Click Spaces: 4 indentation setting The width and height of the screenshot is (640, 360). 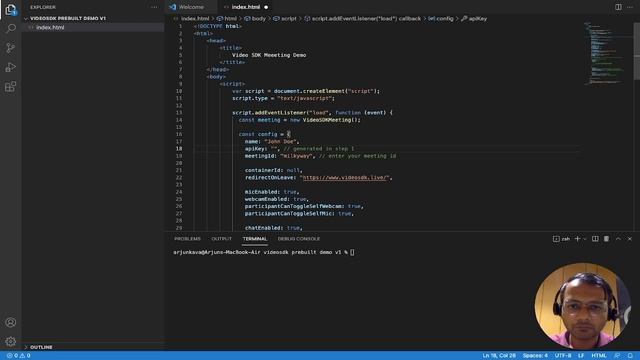coord(535,356)
